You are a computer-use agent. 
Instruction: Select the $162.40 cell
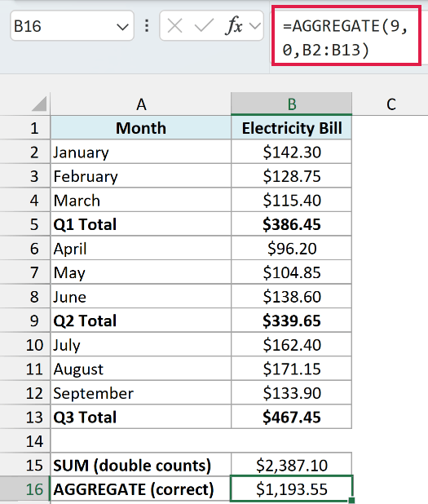click(291, 345)
